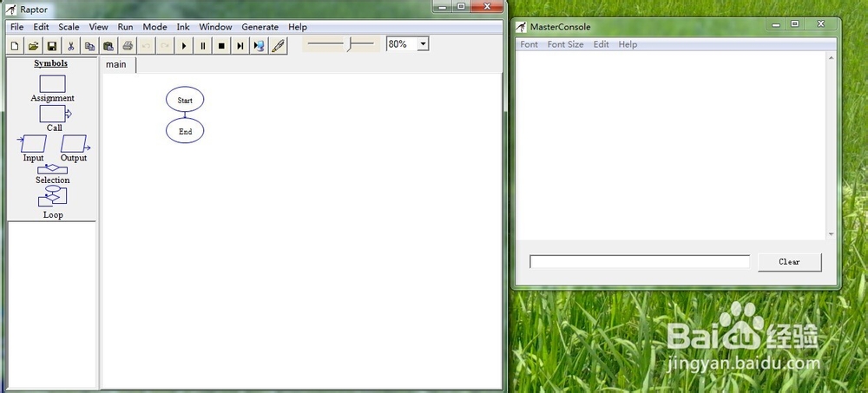Select the Assignment symbol

[x=53, y=84]
